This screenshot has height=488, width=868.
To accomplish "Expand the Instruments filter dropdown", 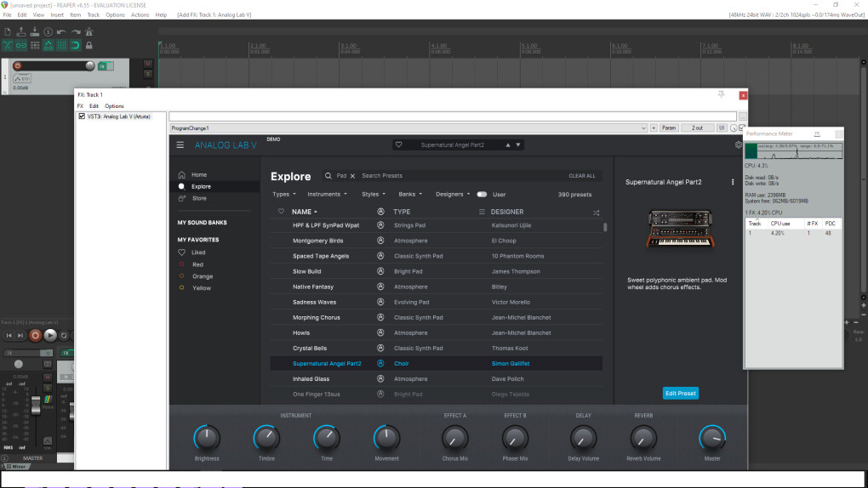I will 327,194.
